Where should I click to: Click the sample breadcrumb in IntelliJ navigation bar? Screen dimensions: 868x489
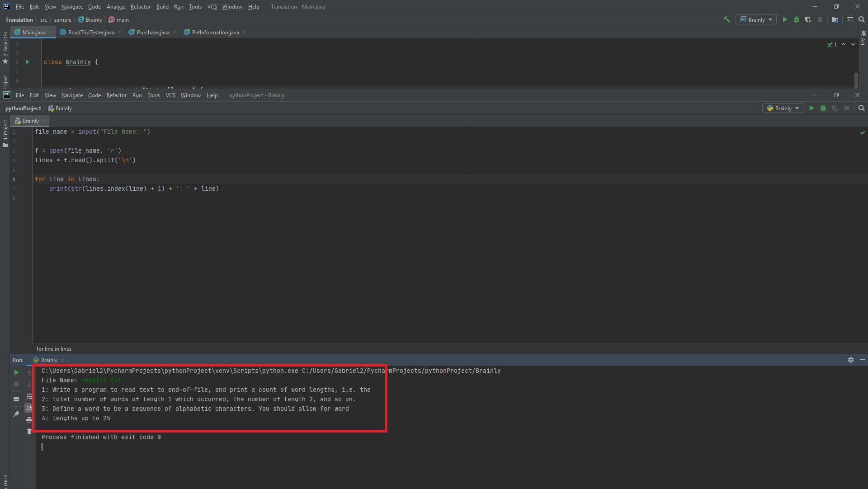[62, 20]
